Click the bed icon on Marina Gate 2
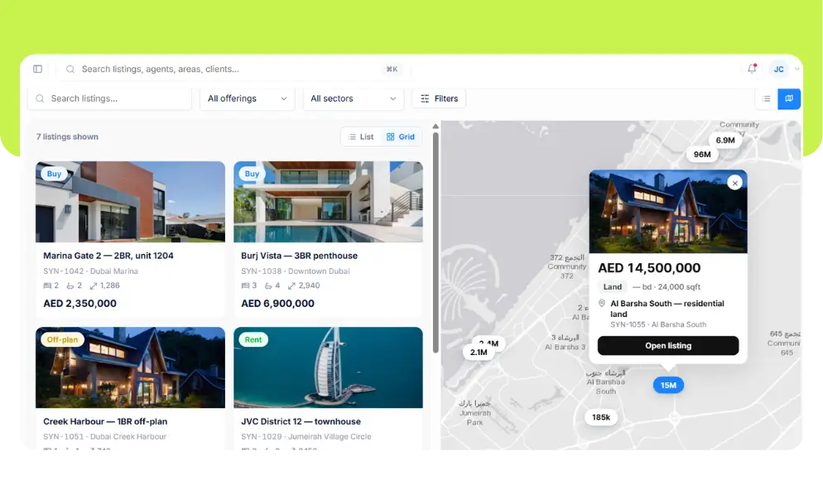The image size is (823, 504). point(47,286)
